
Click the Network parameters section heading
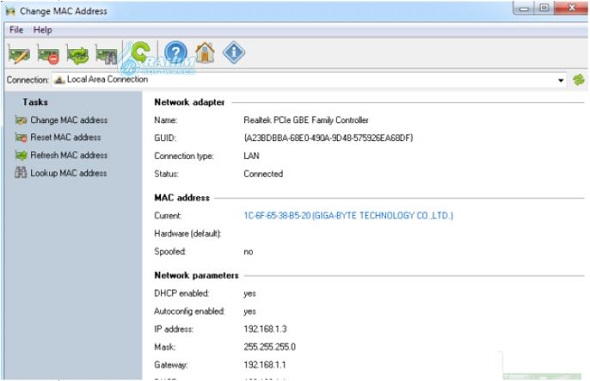(x=196, y=275)
